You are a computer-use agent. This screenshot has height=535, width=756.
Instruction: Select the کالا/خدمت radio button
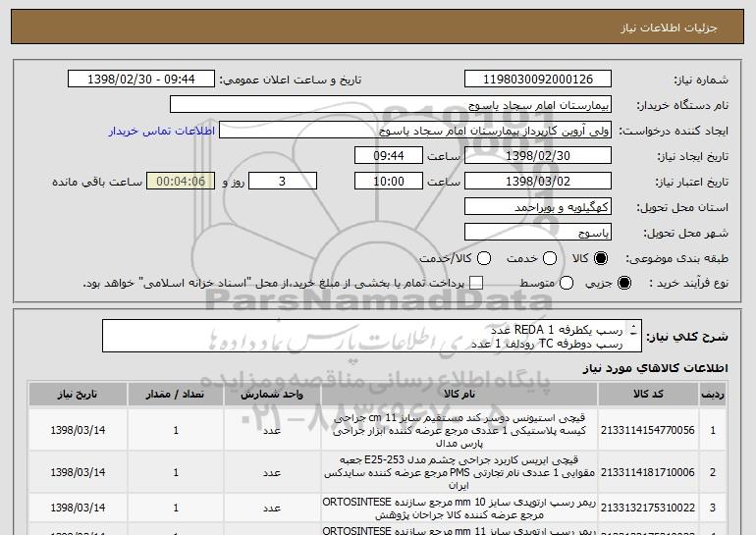pos(484,258)
